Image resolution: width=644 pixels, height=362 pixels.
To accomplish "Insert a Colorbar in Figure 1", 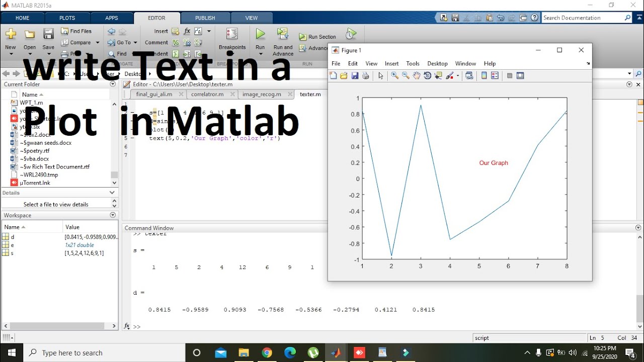I will click(484, 75).
